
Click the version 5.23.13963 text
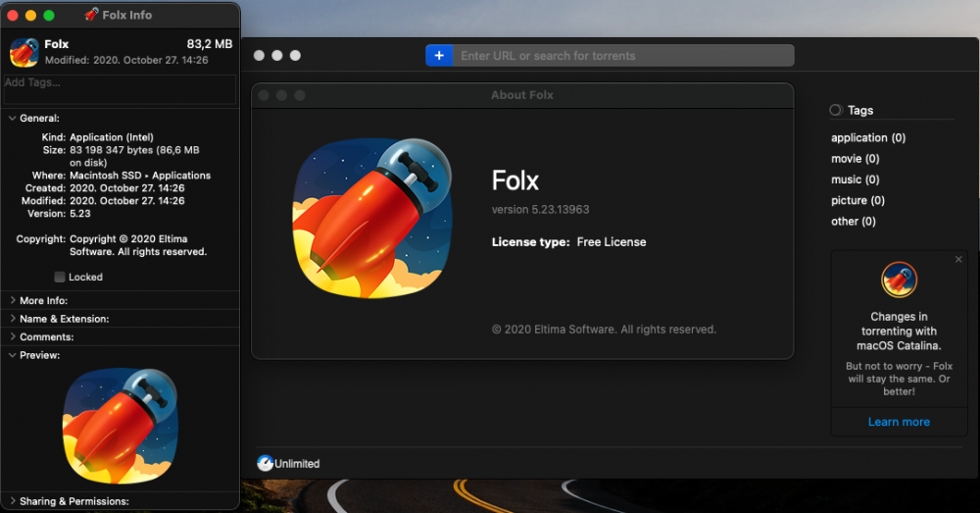[540, 210]
